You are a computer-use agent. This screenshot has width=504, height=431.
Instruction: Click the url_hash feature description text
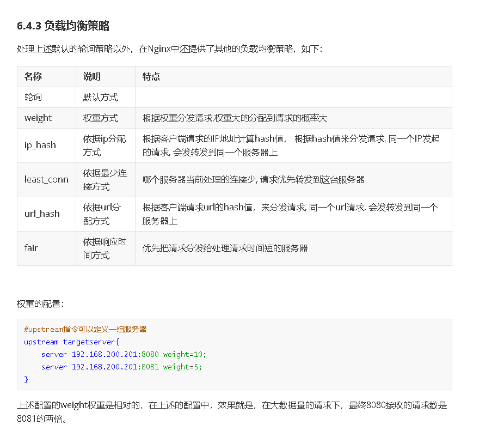(x=290, y=214)
